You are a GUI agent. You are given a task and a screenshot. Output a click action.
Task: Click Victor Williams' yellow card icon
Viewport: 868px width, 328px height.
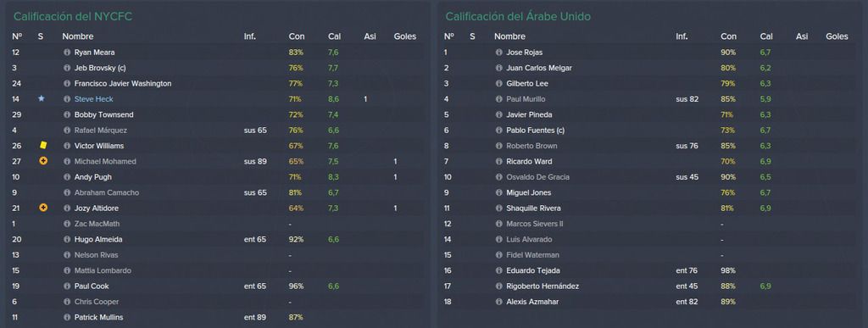point(43,146)
